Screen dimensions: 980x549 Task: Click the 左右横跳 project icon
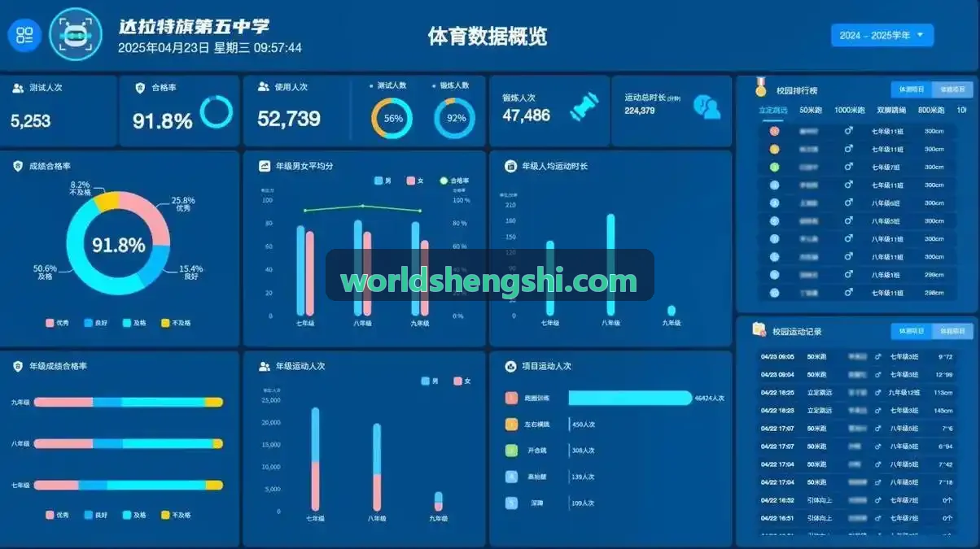[511, 424]
